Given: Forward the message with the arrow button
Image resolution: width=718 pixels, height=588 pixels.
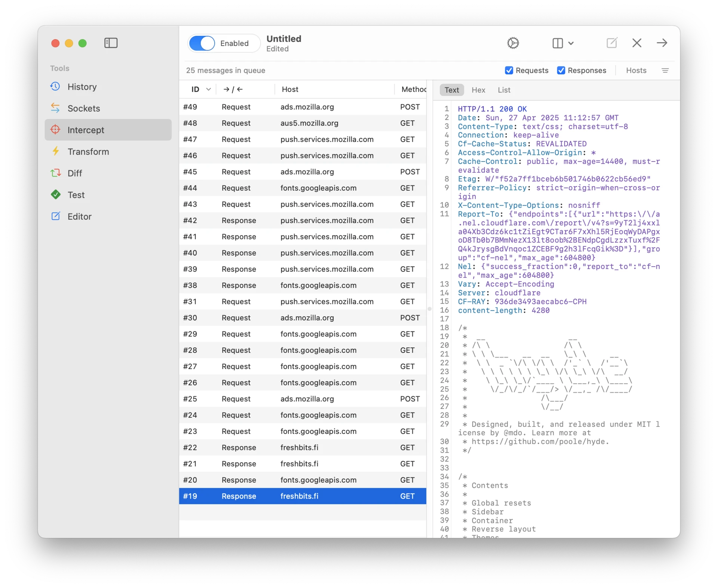Looking at the screenshot, I should pyautogui.click(x=662, y=43).
